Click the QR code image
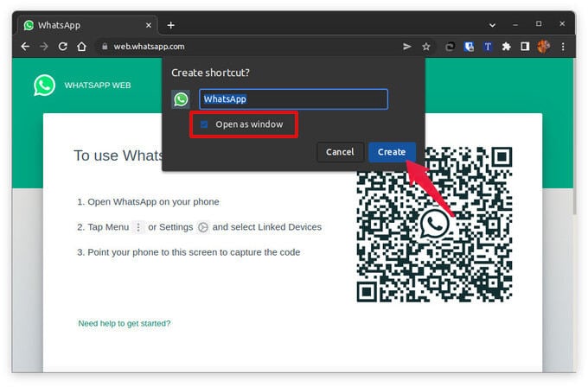Image resolution: width=588 pixels, height=387 pixels. coord(434,224)
